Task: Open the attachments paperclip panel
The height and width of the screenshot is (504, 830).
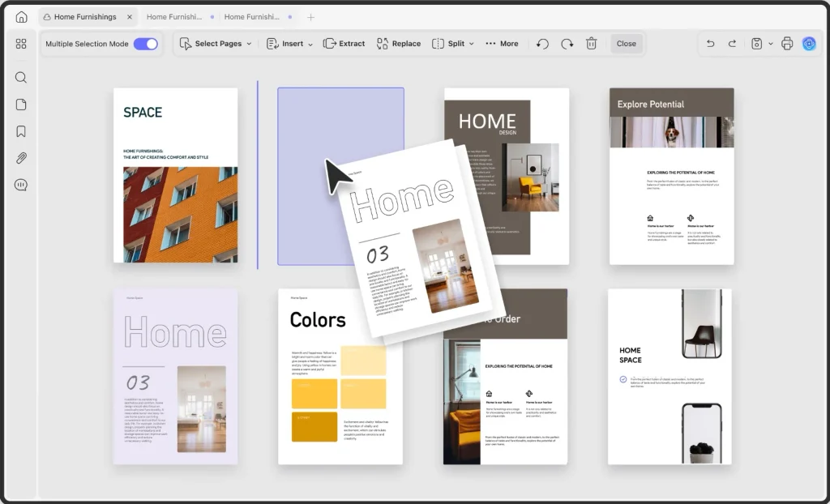Action: click(21, 158)
